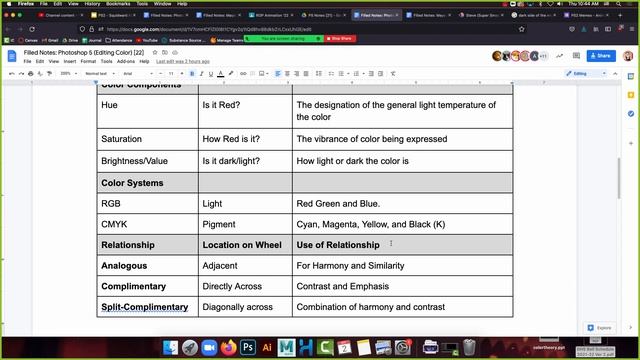This screenshot has width=640, height=360.
Task: Open the highlight color tool
Action: click(231, 73)
